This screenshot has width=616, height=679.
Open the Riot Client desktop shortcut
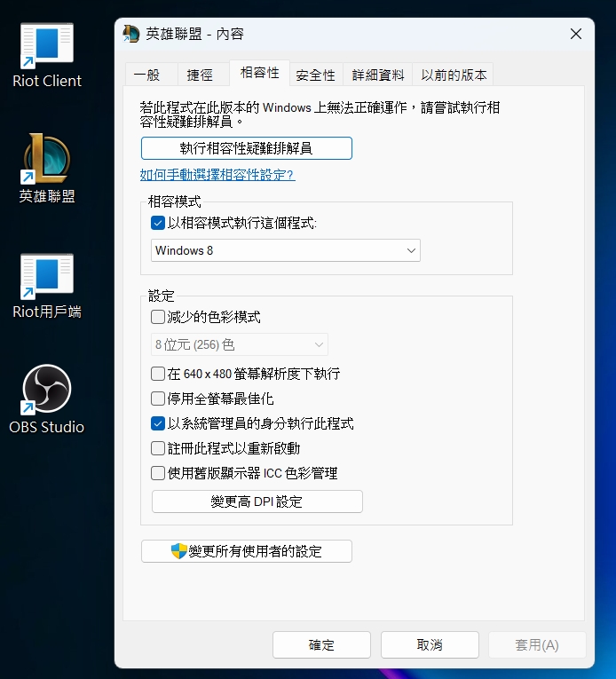pos(47,55)
